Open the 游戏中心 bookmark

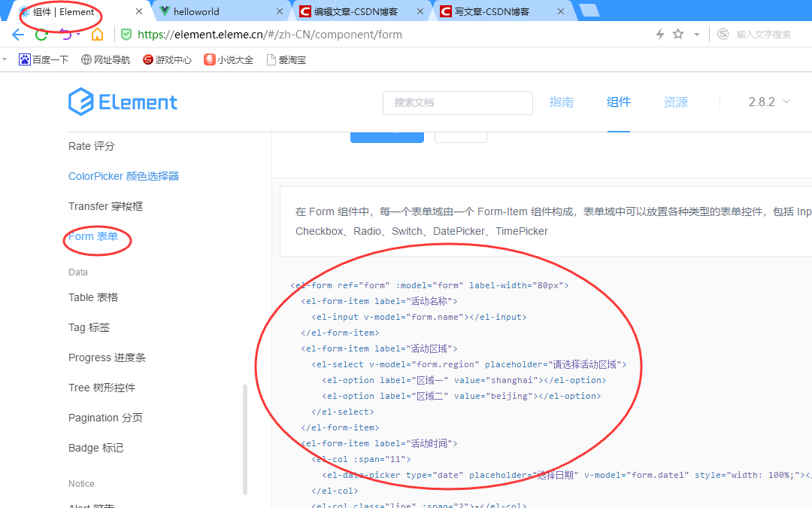[167, 59]
